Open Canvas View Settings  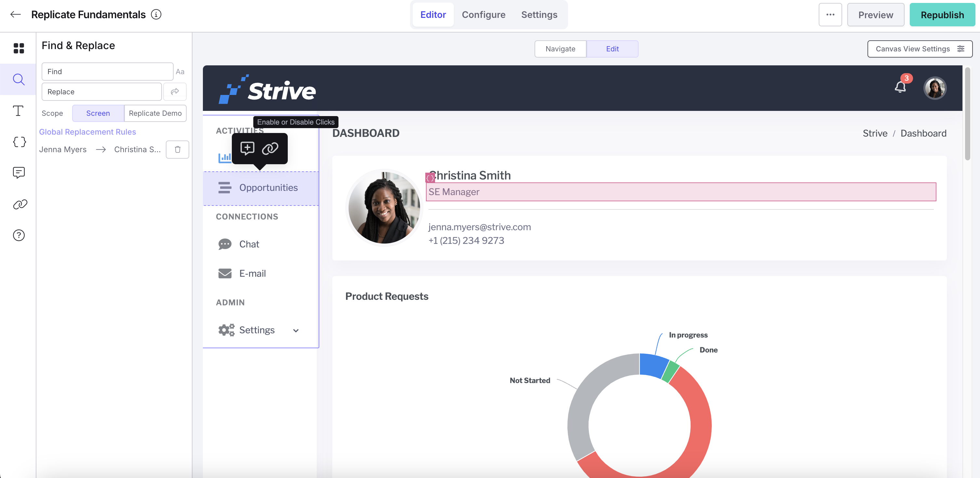[920, 49]
